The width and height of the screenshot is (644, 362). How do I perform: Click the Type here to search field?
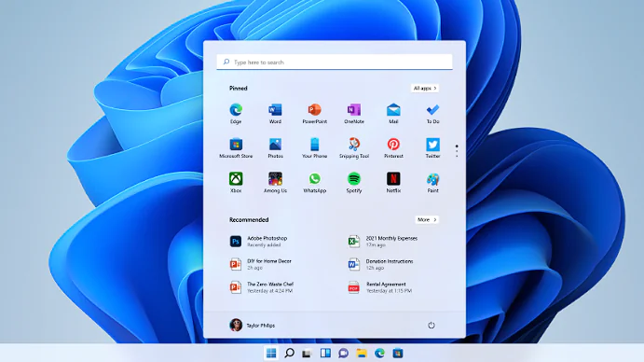[x=335, y=63]
